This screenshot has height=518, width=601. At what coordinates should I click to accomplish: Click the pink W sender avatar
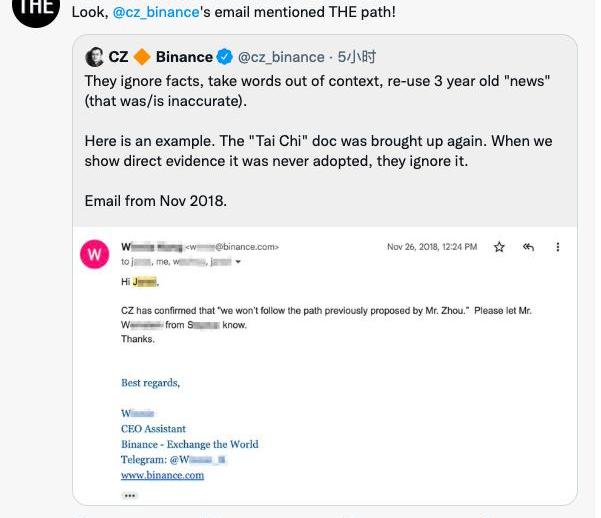coord(94,254)
